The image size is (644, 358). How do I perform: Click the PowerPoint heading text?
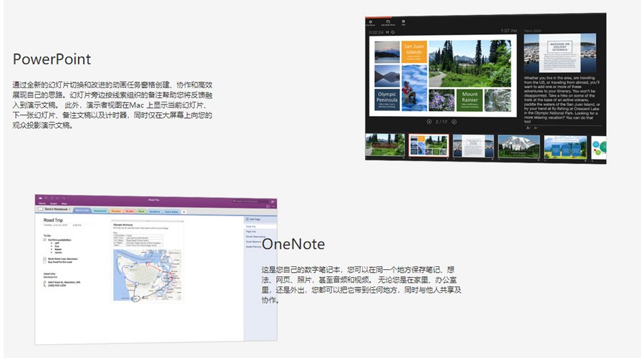52,59
